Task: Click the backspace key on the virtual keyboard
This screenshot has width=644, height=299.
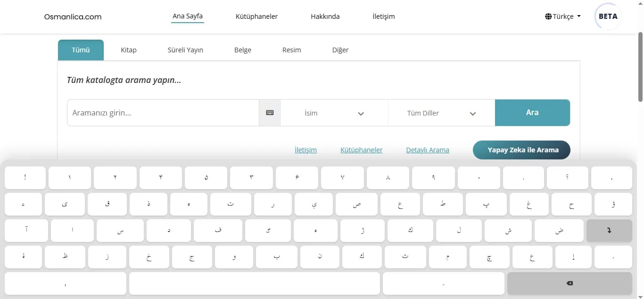Action: tap(570, 283)
